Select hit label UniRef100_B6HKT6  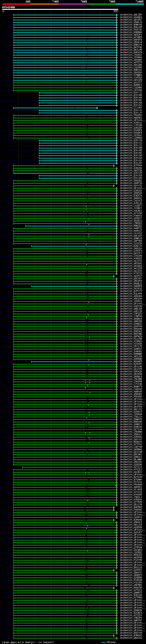(x=131, y=442)
